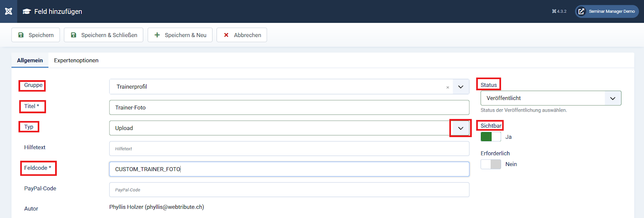The image size is (644, 218).
Task: Click the Erforderlich label
Action: 495,154
